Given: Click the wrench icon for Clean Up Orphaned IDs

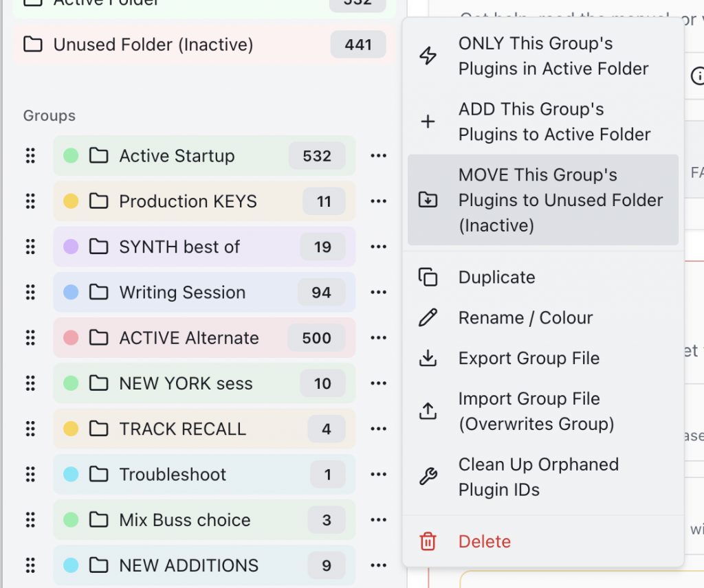Looking at the screenshot, I should [428, 477].
